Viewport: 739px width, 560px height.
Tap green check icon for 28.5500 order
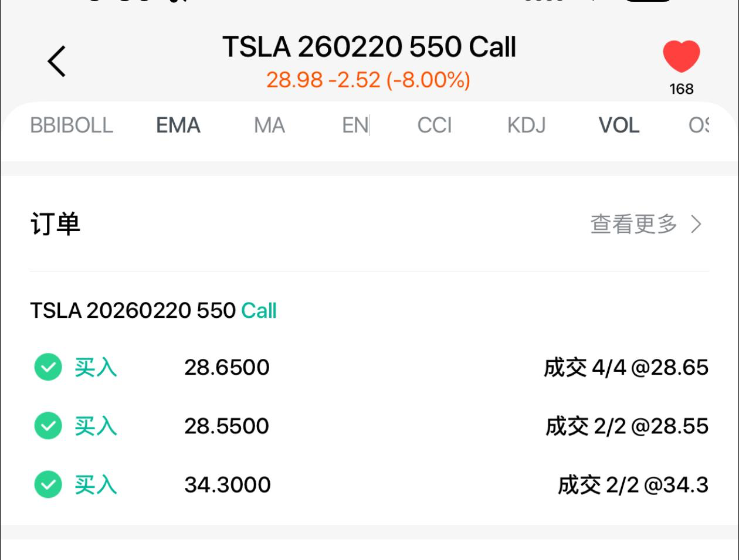tap(48, 426)
